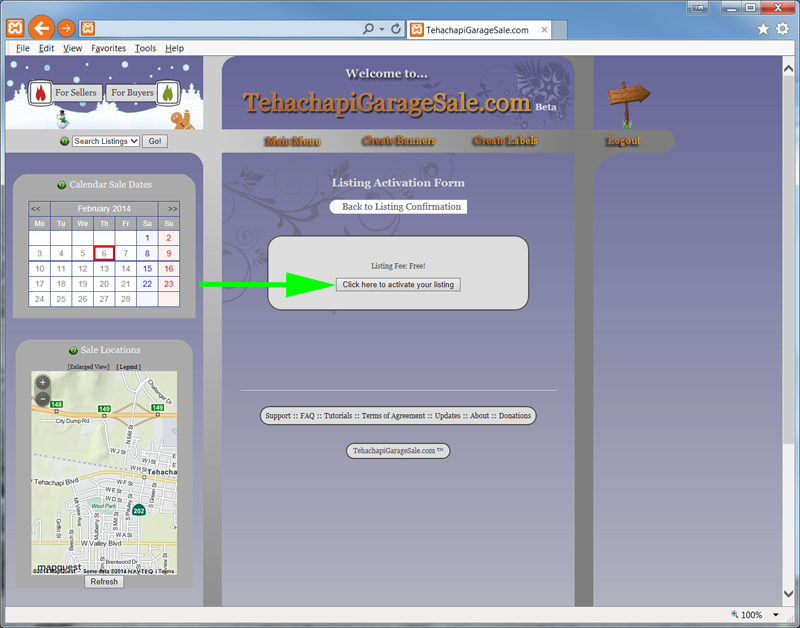Viewport: 800px width, 628px height.
Task: Zoom in the map with plus button
Action: click(43, 382)
